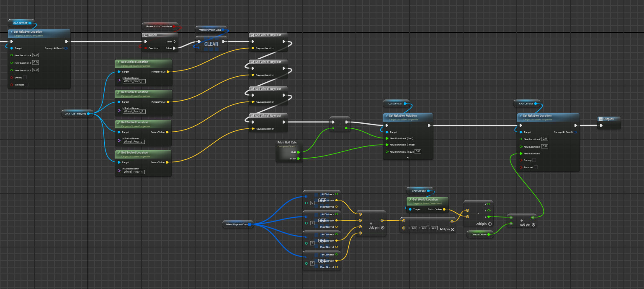Click the Branch node False exec pin

(x=174, y=48)
